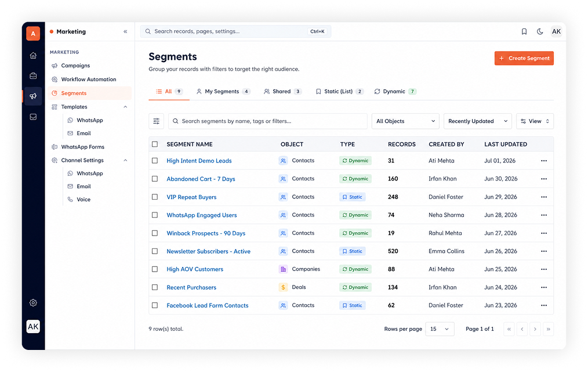Click the bookmark icon in top bar
This screenshot has height=372, width=588.
(x=524, y=31)
